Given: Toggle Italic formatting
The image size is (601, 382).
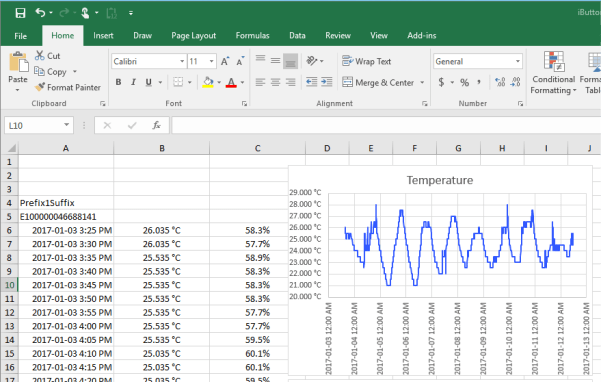Looking at the screenshot, I should click(x=133, y=82).
